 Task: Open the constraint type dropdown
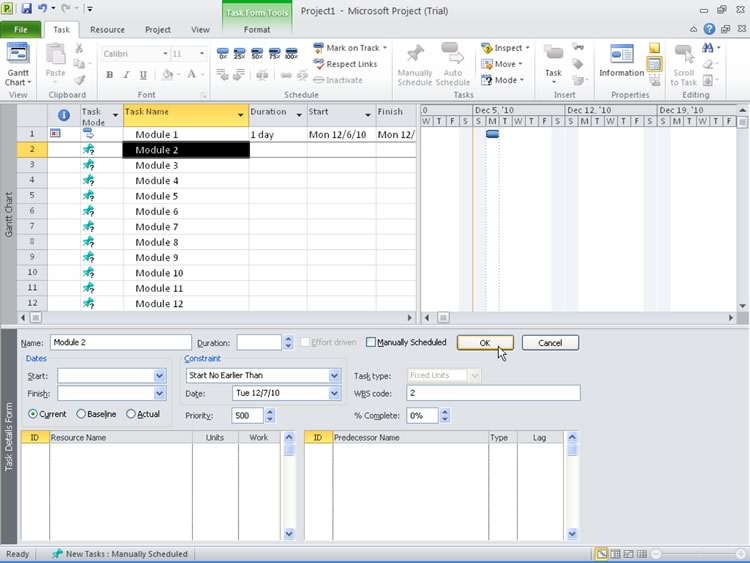(334, 376)
